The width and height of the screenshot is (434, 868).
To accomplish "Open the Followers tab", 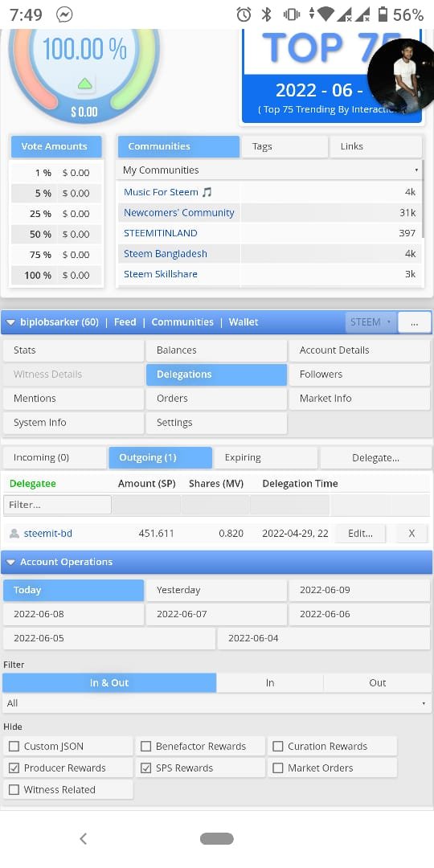I will tap(359, 375).
